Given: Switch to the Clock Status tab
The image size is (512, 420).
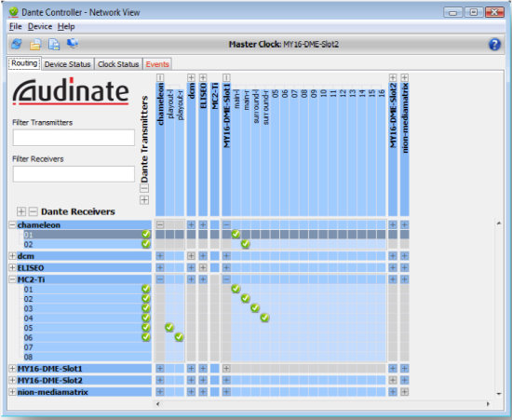Looking at the screenshot, I should point(118,64).
